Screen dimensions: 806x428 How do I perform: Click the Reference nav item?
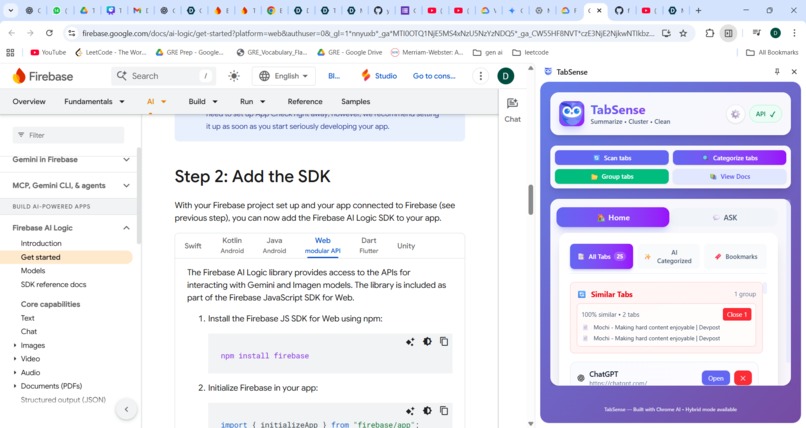tap(305, 102)
